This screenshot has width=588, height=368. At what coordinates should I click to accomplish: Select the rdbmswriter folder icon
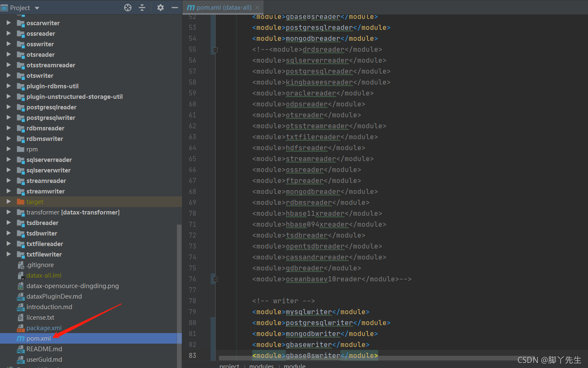(x=21, y=139)
